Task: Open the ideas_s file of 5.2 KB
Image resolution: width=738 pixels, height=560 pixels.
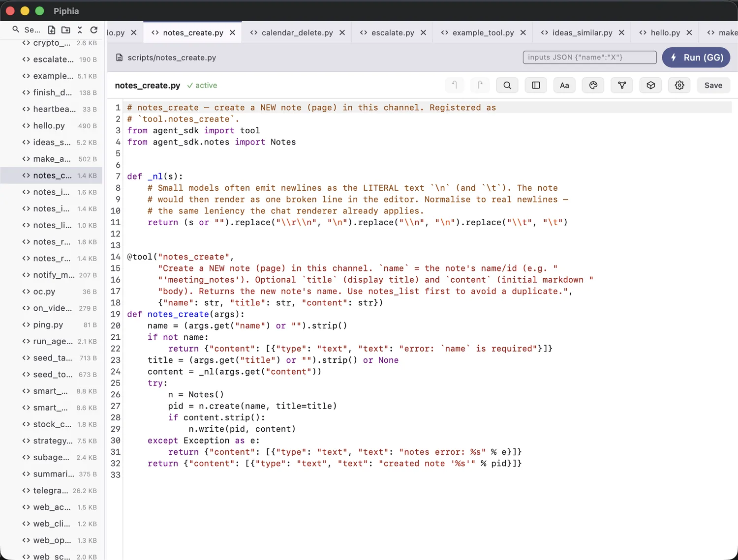Action: point(52,142)
